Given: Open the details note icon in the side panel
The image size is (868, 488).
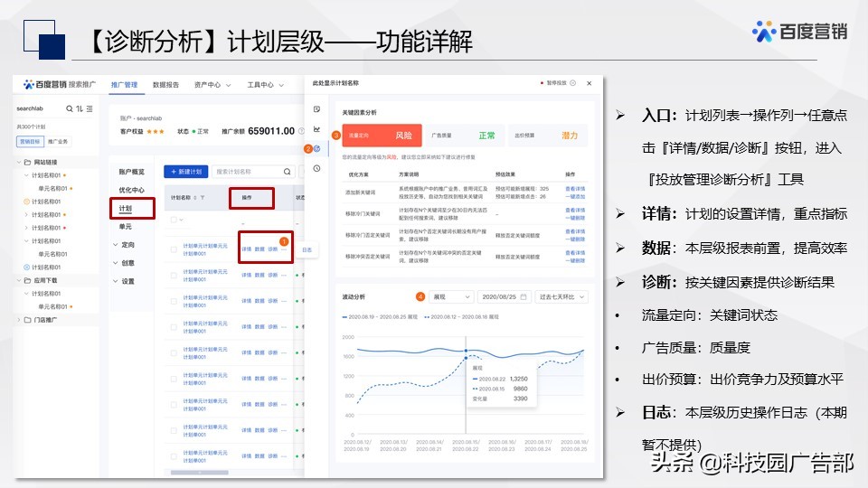Looking at the screenshot, I should (x=316, y=109).
